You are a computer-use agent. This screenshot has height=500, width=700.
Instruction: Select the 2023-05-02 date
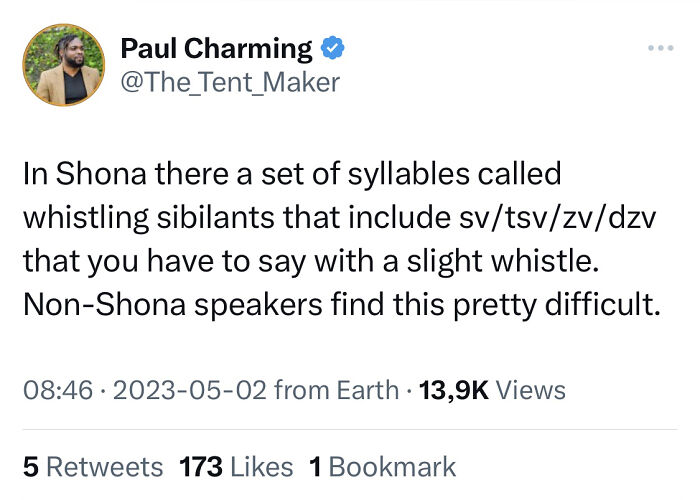189,390
